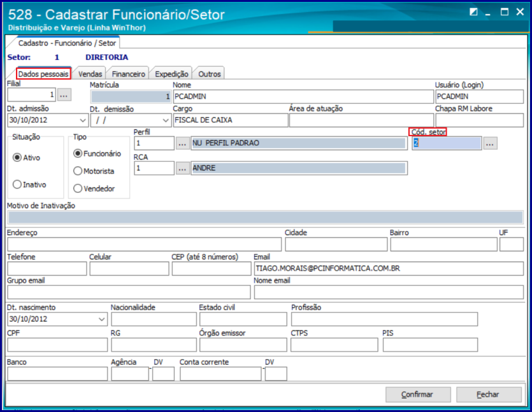Image resolution: width=532 pixels, height=412 pixels.
Task: Click the ANDRE RCA description field
Action: point(299,168)
